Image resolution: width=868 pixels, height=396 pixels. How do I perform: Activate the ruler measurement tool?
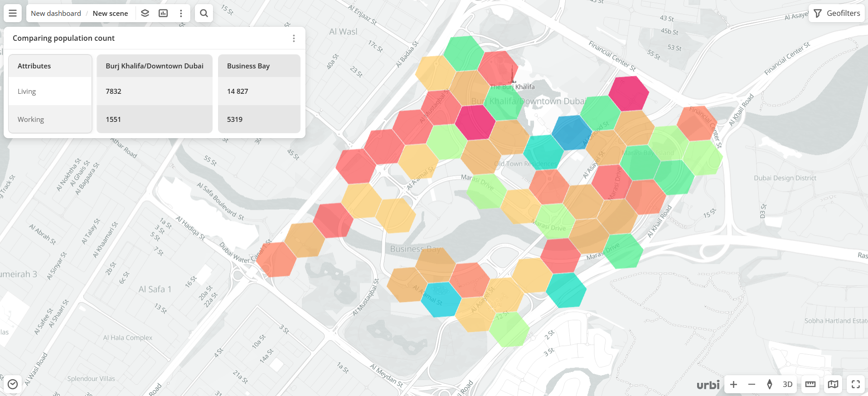(810, 384)
